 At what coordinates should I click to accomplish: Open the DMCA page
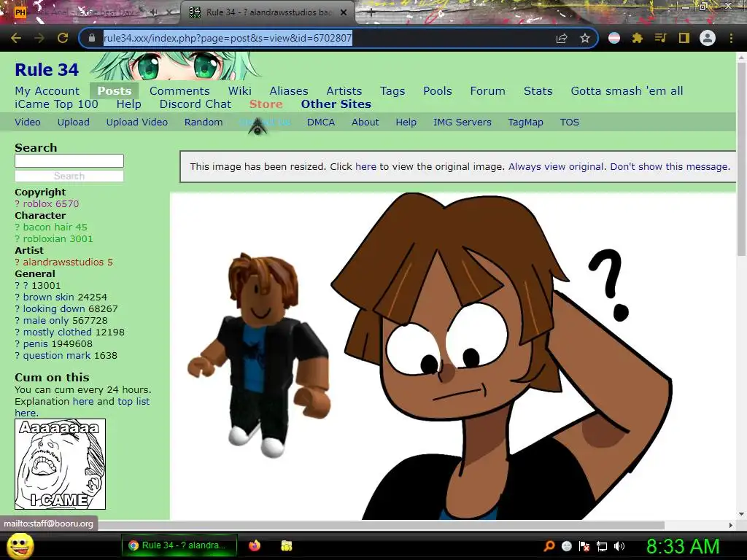[321, 122]
